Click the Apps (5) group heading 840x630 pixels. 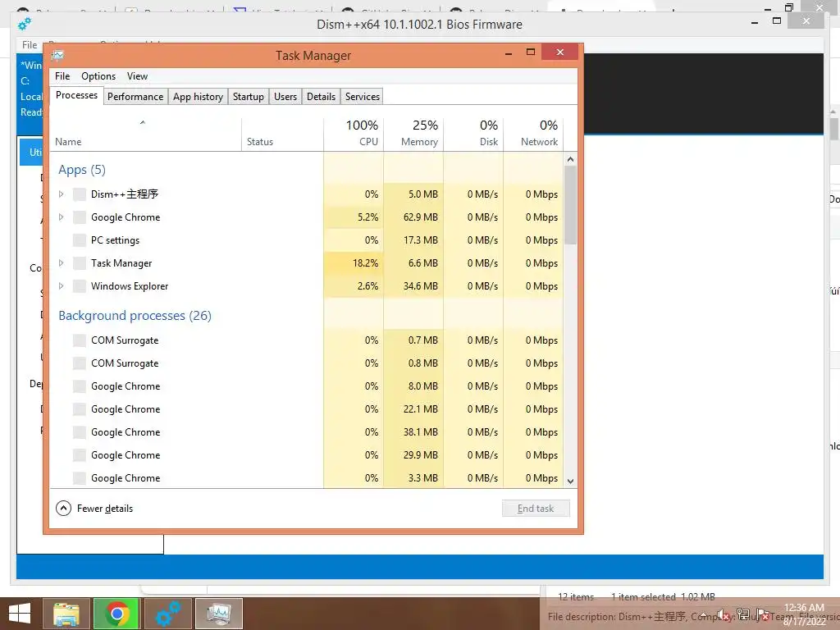(x=82, y=170)
